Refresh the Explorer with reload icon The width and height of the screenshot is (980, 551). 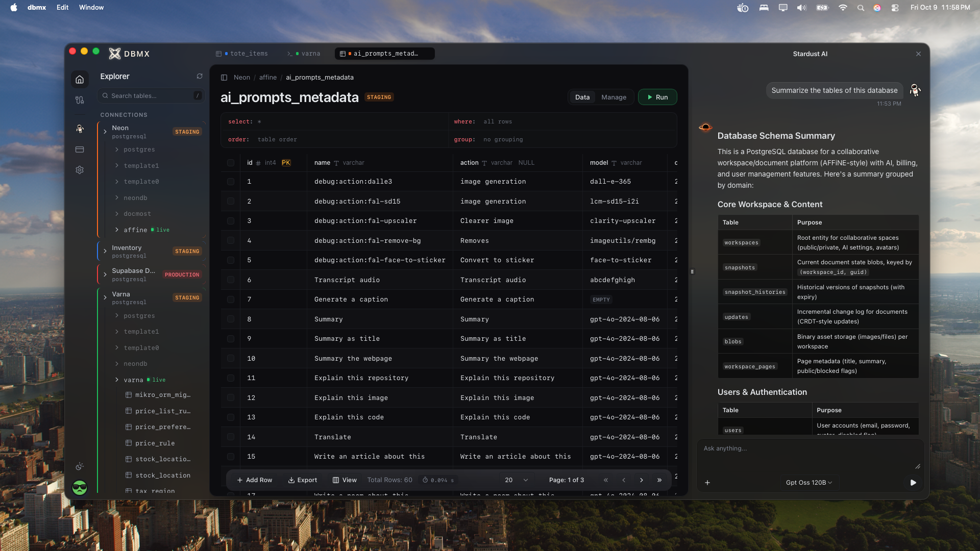click(x=200, y=76)
